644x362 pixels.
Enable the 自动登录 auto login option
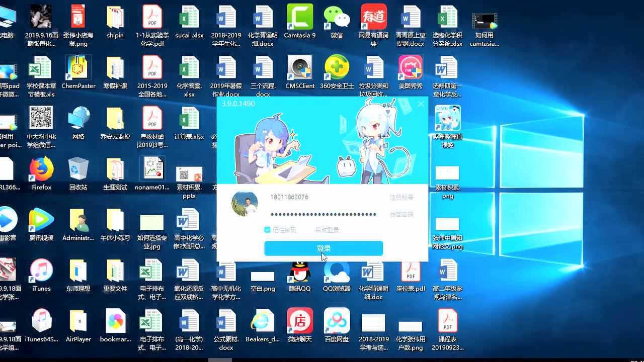point(327,230)
